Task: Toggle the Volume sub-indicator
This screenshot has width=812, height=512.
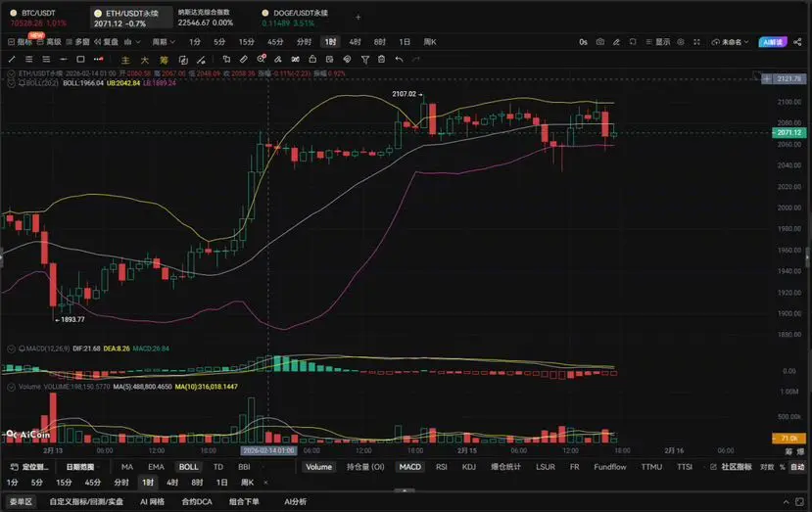Action: 318,467
